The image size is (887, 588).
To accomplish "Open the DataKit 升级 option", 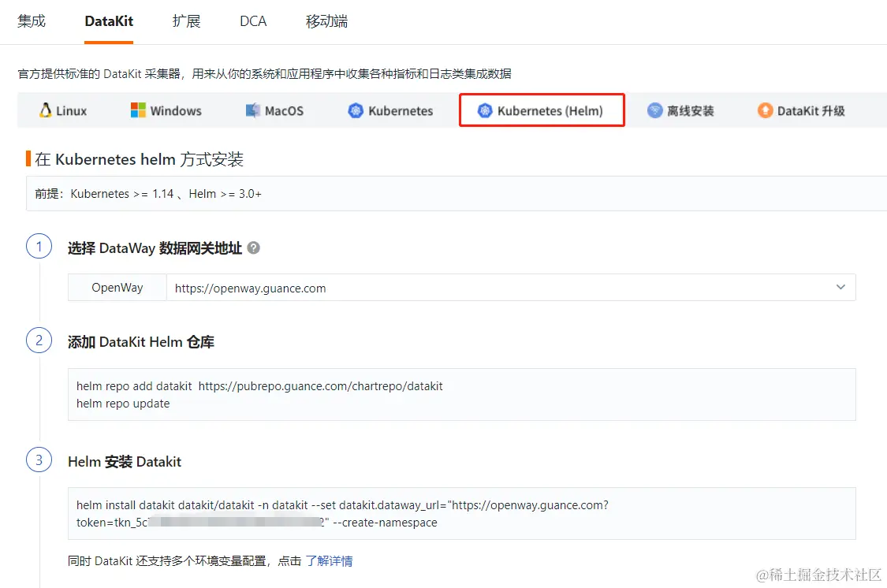I will point(801,110).
